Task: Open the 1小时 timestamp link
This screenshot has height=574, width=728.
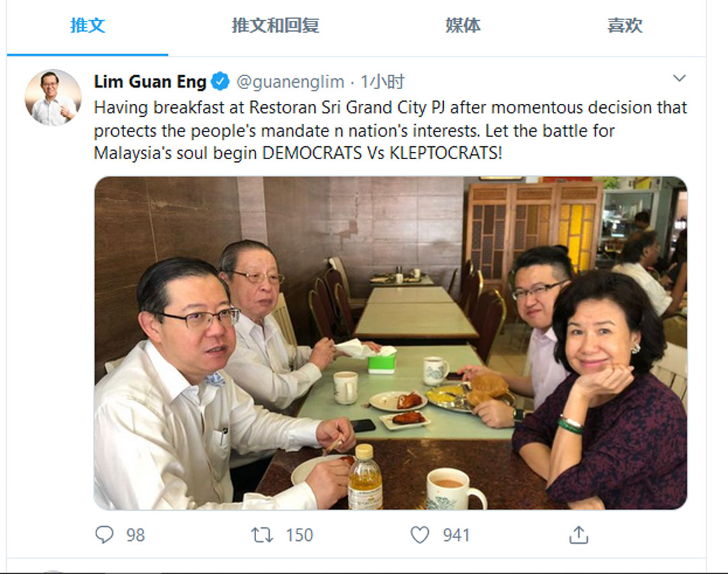Action: 383,82
